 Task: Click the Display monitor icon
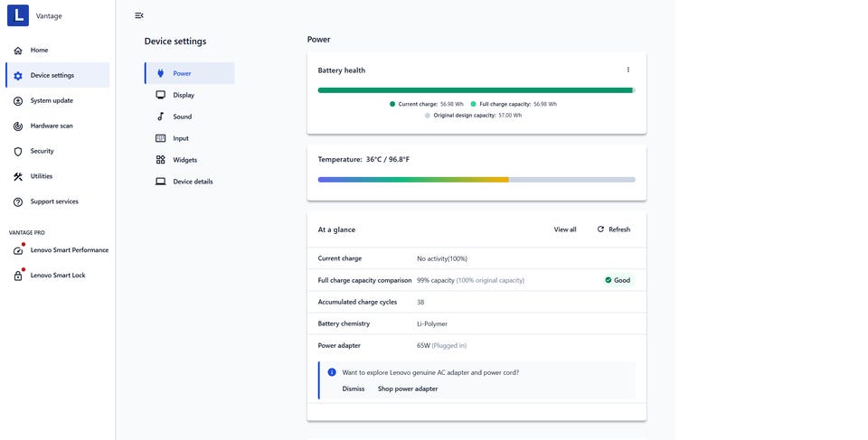[161, 95]
